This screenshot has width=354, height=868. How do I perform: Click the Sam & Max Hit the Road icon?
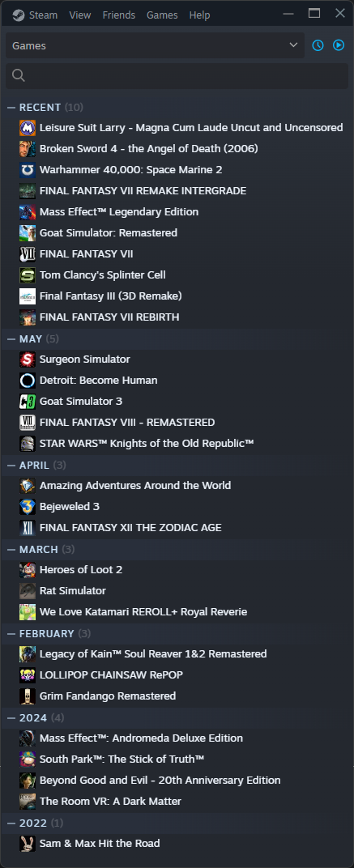click(x=28, y=843)
